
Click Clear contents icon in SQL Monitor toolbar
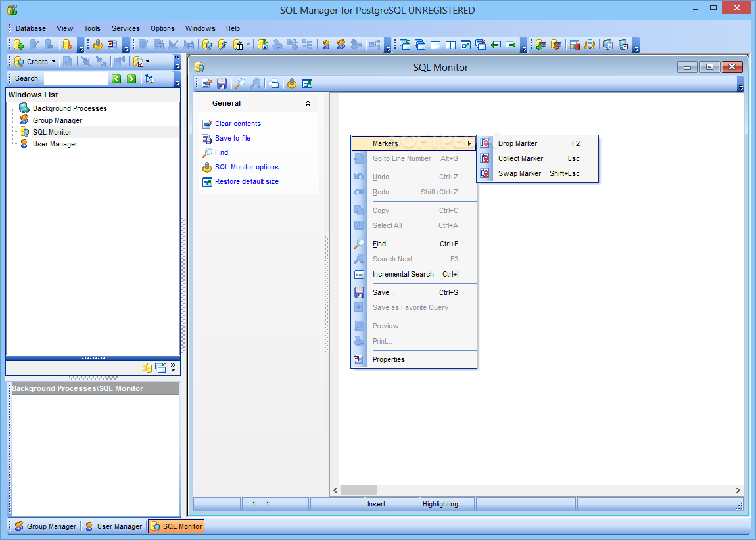[x=207, y=84]
